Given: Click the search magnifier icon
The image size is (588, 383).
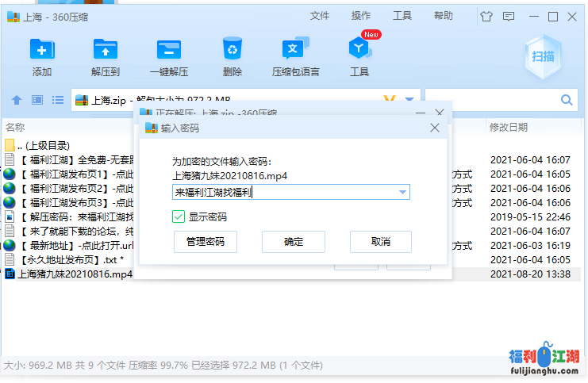Looking at the screenshot, I should (x=567, y=100).
